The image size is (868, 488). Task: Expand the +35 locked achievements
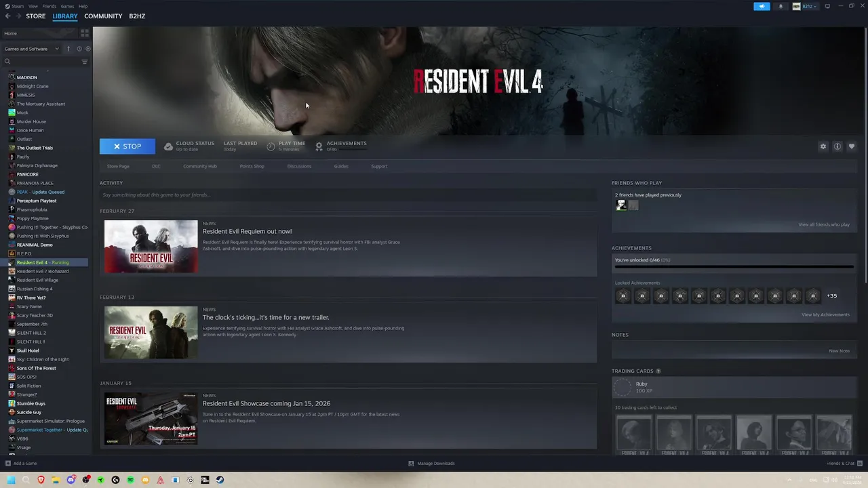pyautogui.click(x=832, y=296)
